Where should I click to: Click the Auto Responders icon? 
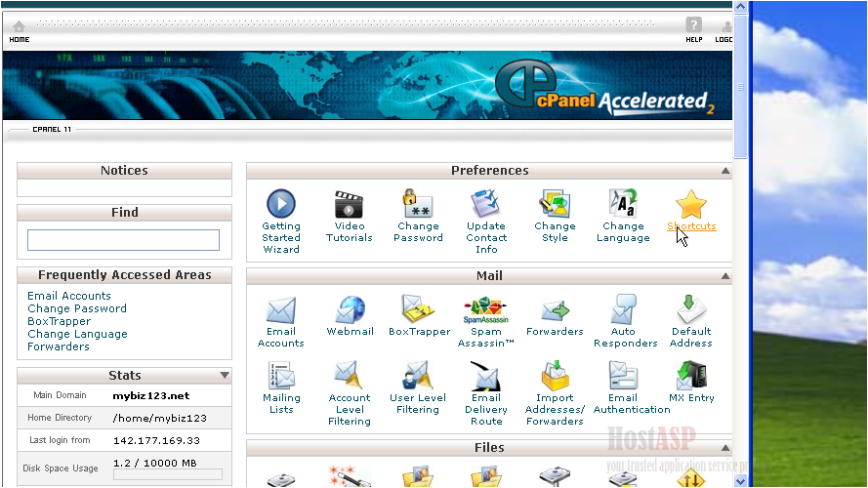pos(623,311)
